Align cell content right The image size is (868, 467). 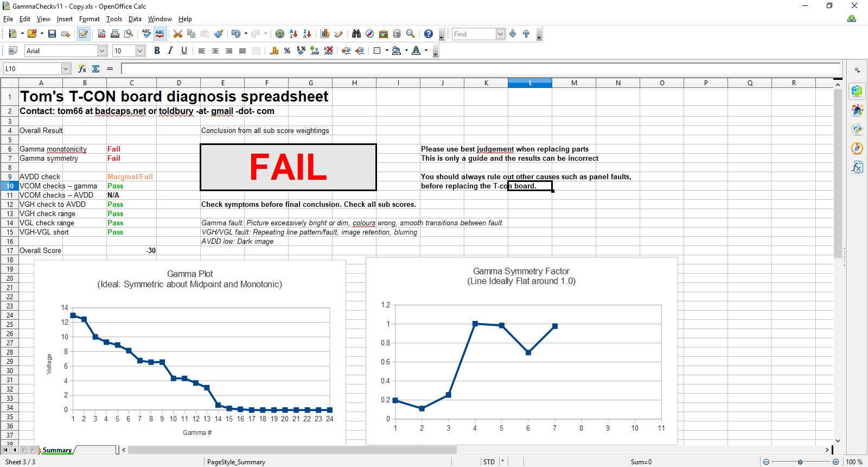229,51
